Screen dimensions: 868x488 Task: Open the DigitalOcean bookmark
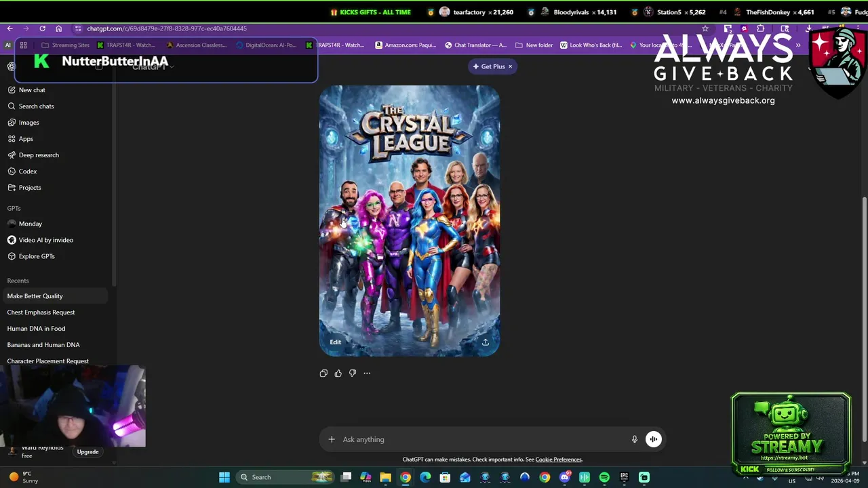267,45
